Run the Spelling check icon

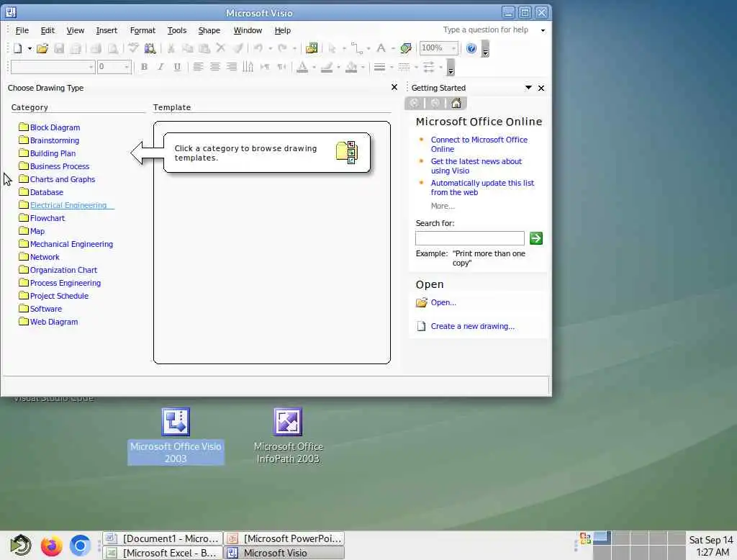(133, 48)
